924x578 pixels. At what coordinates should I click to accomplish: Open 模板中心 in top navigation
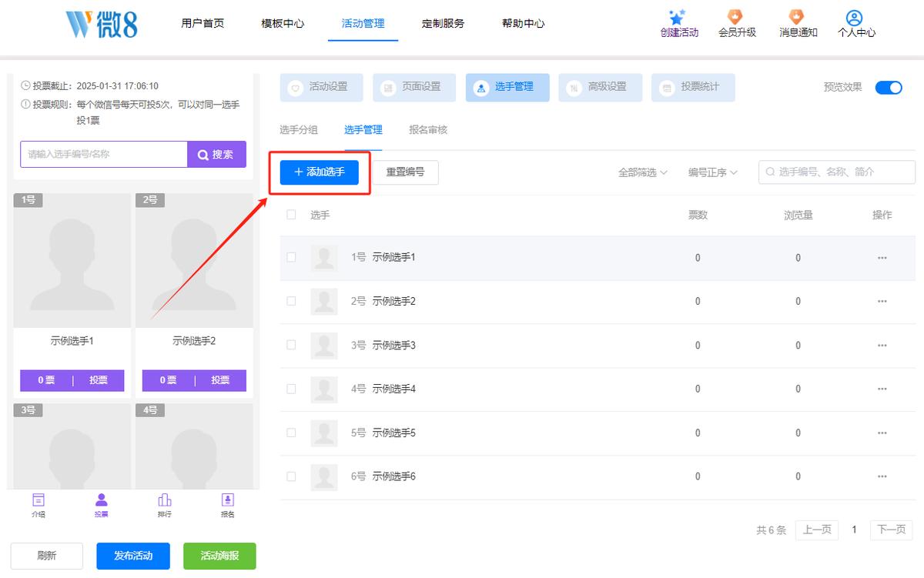(283, 23)
